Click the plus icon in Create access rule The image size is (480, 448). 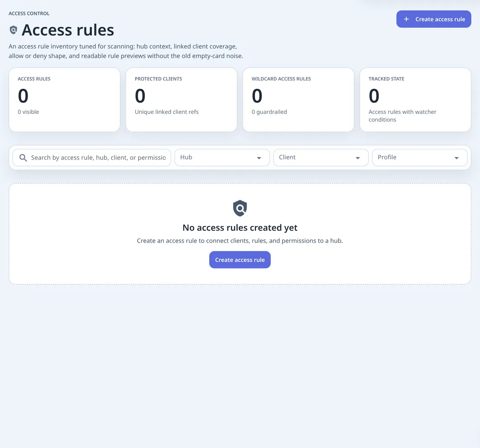click(x=406, y=19)
